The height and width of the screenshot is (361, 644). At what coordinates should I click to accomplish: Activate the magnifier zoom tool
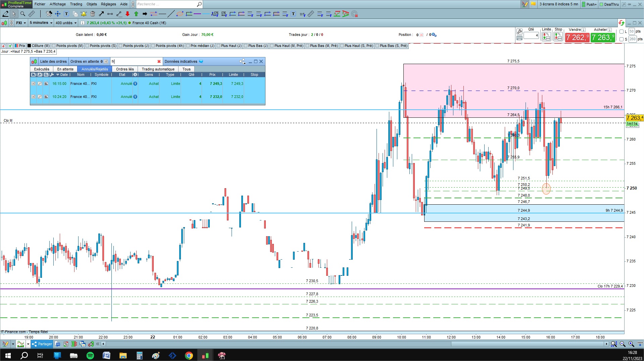23,14
